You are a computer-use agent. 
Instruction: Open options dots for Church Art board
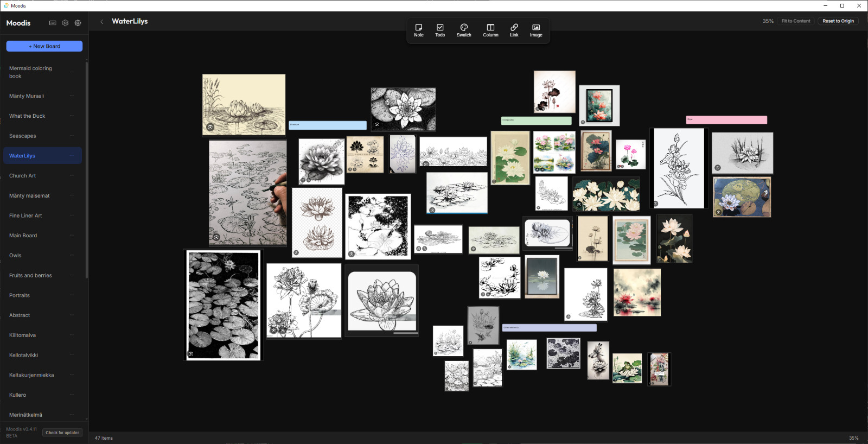pos(72,176)
